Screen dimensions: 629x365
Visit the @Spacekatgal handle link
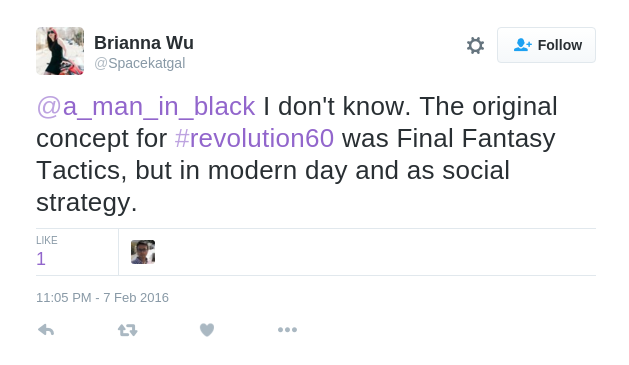(x=140, y=63)
